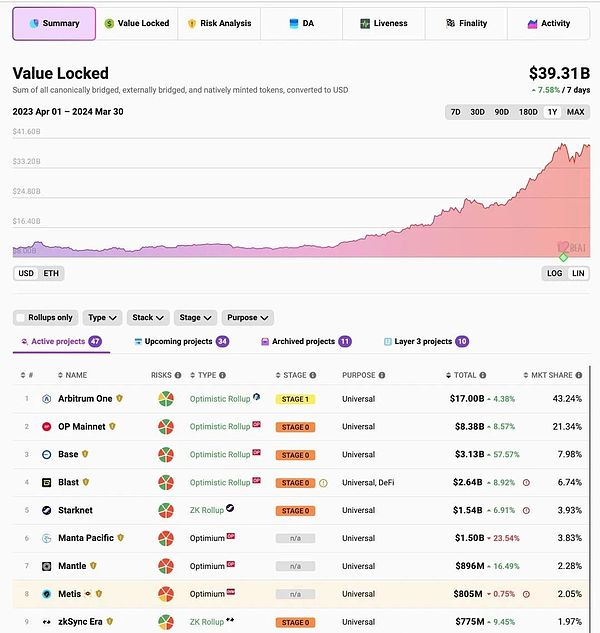Select the 30D time range button
600x633 pixels.
(478, 112)
